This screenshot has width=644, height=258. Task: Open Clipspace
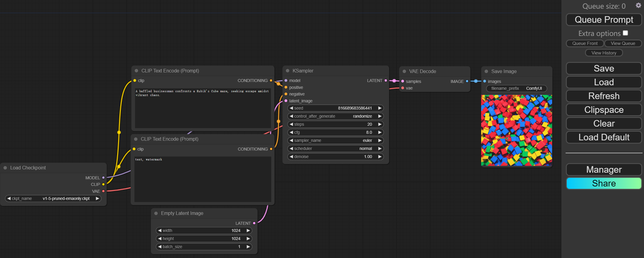pos(604,110)
